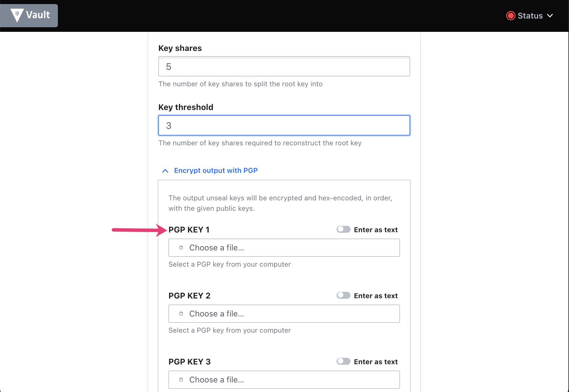
Task: Click the Encrypt output with PGP link
Action: click(x=216, y=171)
